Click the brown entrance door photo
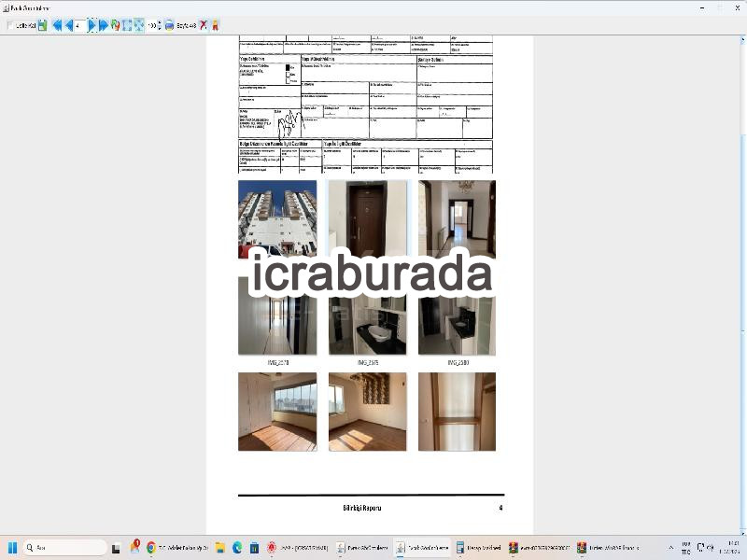Image resolution: width=747 pixels, height=560 pixels. (367, 219)
